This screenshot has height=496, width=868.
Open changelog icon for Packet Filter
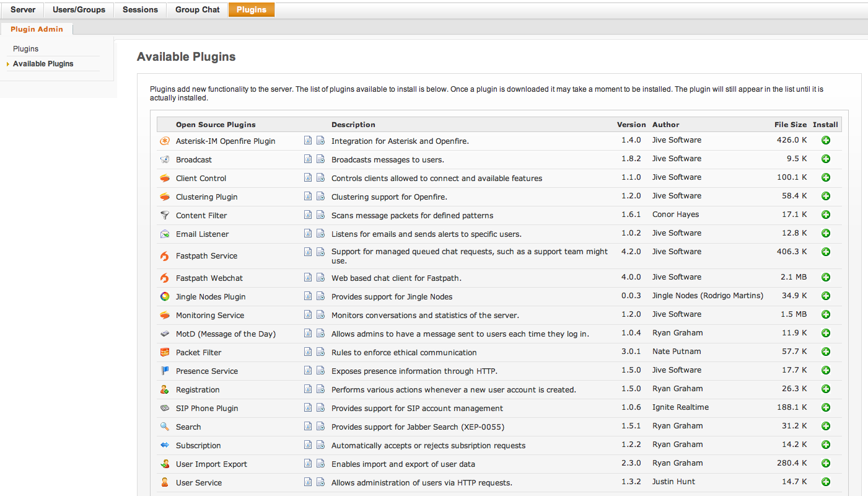coord(320,352)
